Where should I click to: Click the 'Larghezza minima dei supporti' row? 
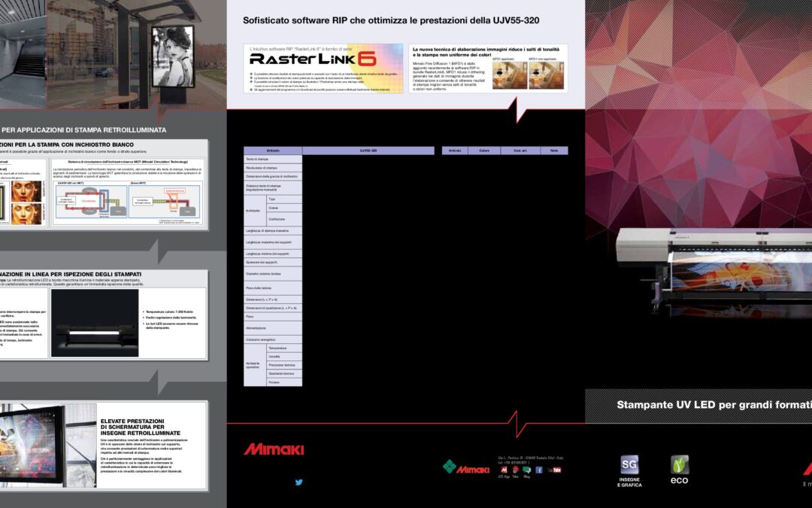click(x=273, y=254)
